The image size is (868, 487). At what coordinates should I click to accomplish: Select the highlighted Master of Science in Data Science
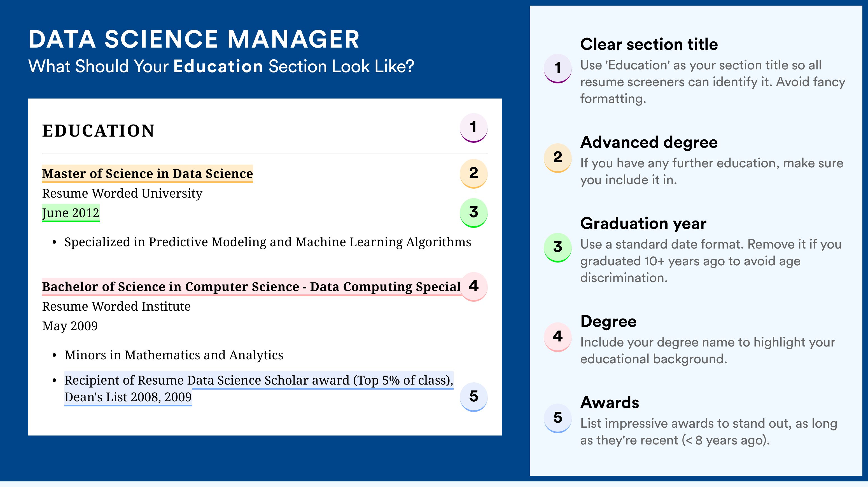pos(147,174)
